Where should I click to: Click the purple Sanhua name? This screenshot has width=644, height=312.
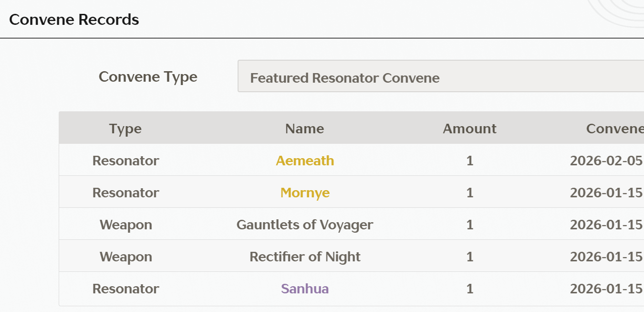(305, 289)
